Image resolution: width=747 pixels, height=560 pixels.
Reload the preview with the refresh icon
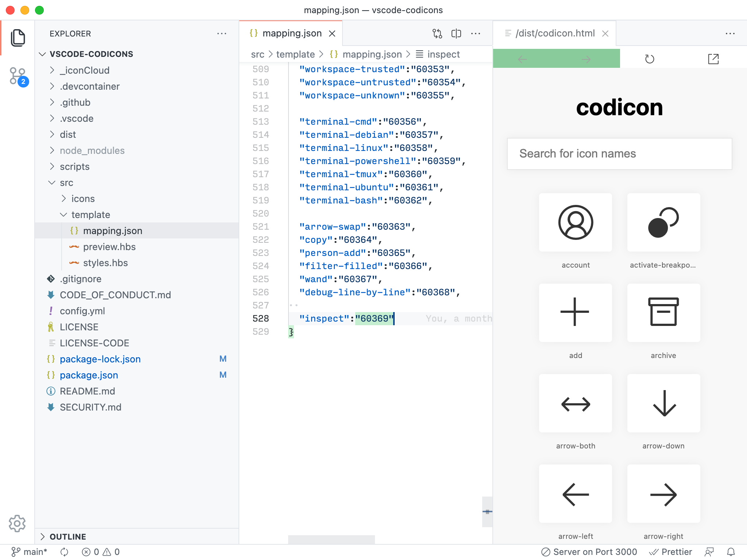pyautogui.click(x=649, y=59)
